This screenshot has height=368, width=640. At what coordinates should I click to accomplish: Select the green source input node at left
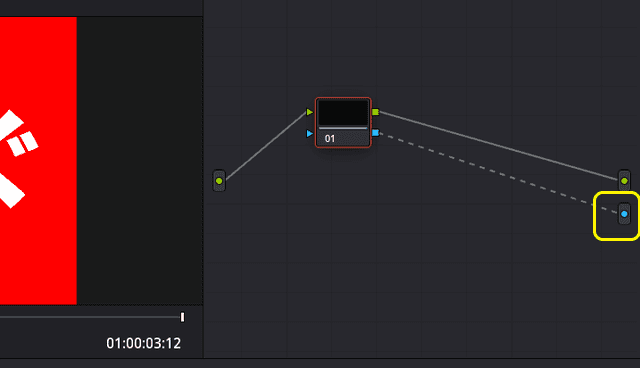pos(219,181)
